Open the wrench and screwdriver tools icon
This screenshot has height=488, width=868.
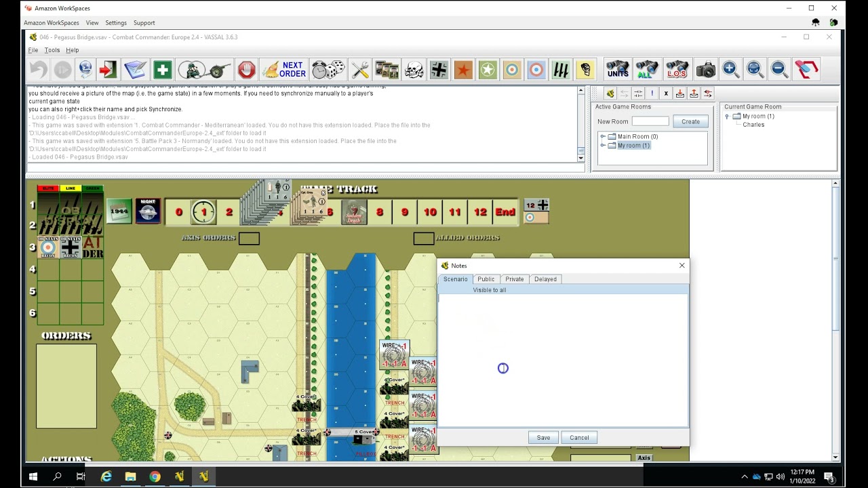pos(360,69)
